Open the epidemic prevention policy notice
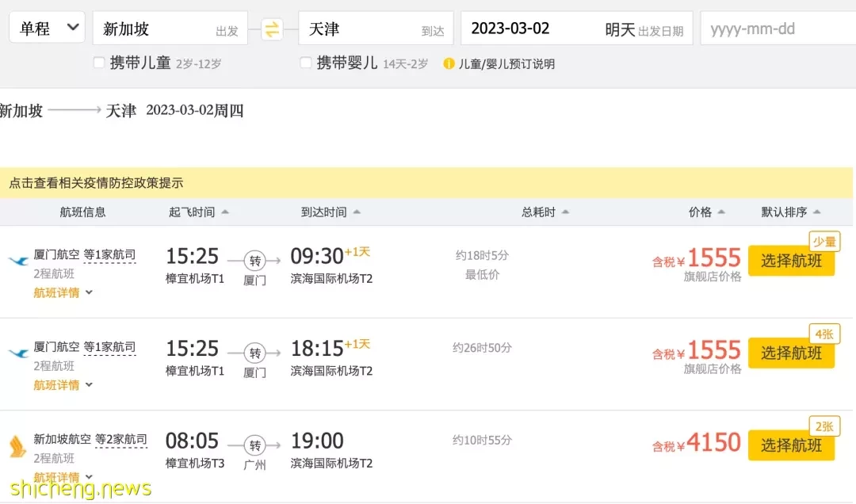This screenshot has height=504, width=856. (96, 183)
